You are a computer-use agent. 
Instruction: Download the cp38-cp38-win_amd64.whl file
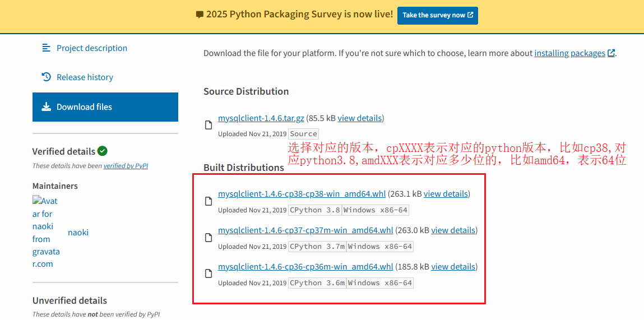[302, 194]
